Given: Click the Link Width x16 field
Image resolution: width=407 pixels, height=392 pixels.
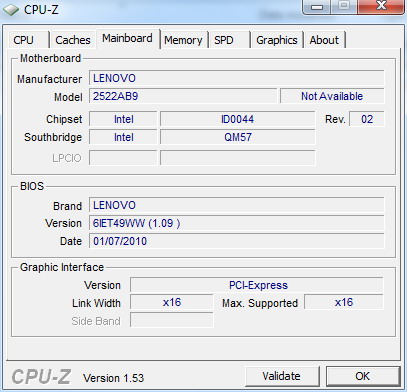Looking at the screenshot, I should click(172, 302).
